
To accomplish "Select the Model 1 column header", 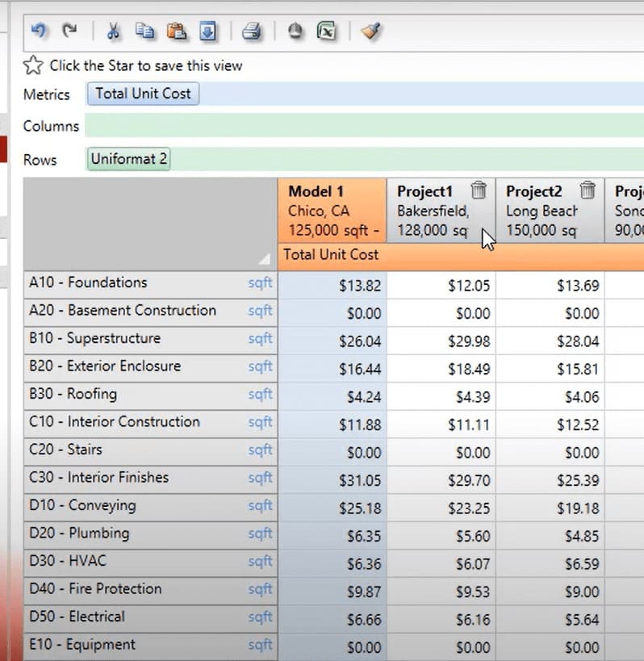I will coord(332,210).
